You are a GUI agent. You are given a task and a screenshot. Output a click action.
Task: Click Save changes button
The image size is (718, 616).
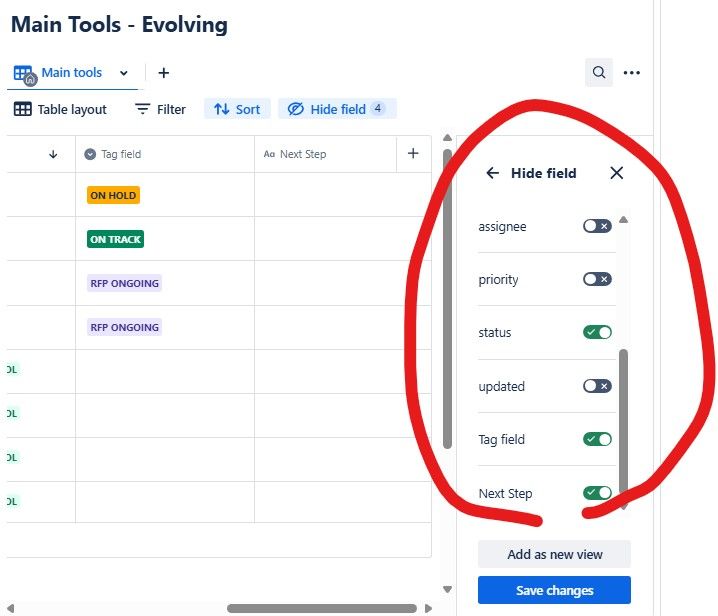(555, 590)
